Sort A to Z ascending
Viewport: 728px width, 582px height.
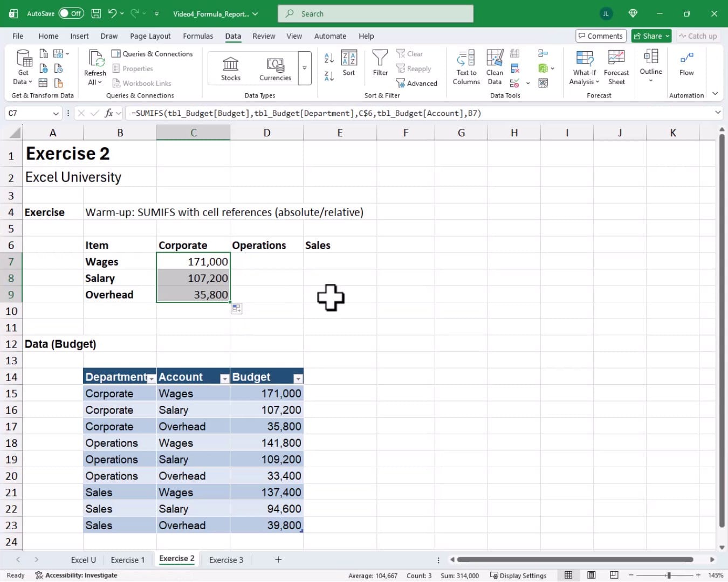click(329, 58)
